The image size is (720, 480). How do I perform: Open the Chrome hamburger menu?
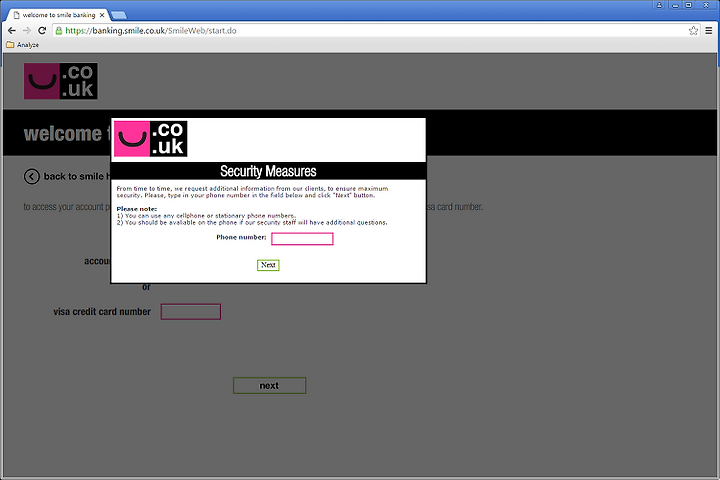[709, 31]
